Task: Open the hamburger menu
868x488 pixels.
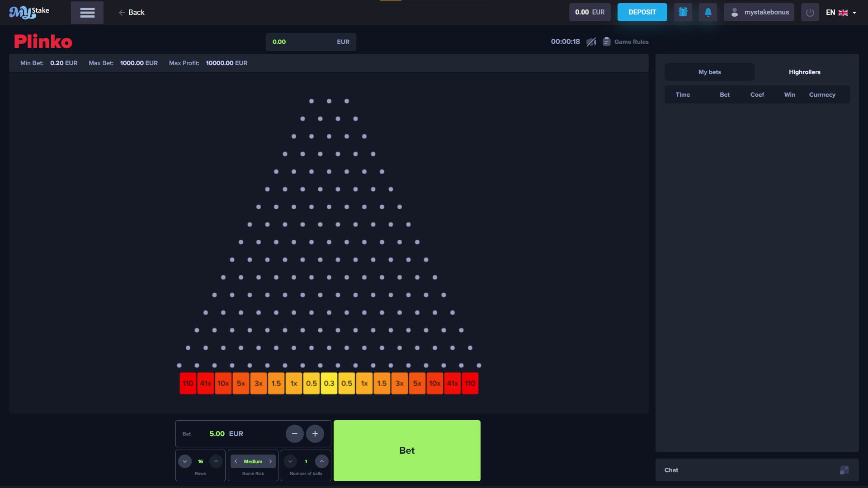Action: [x=87, y=13]
